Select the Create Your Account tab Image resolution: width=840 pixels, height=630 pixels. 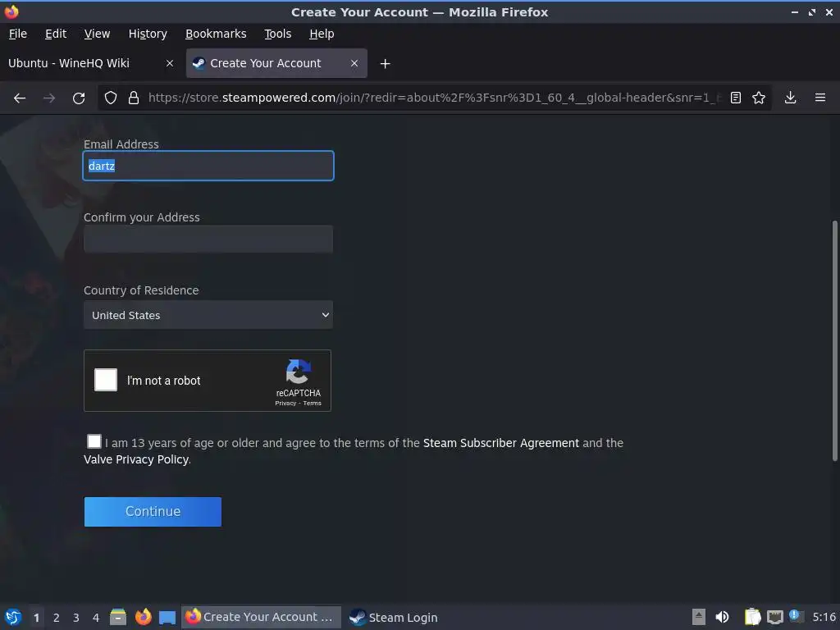tap(276, 63)
